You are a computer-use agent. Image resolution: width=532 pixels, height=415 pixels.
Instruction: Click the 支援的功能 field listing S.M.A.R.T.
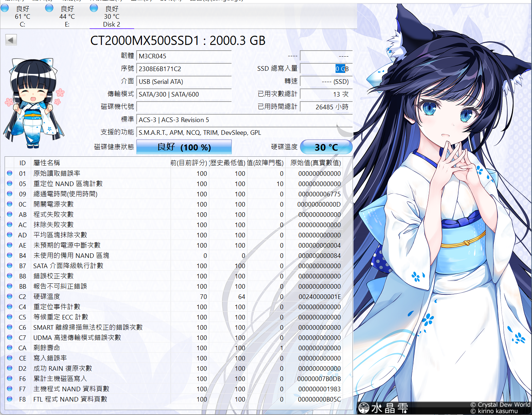coord(245,132)
